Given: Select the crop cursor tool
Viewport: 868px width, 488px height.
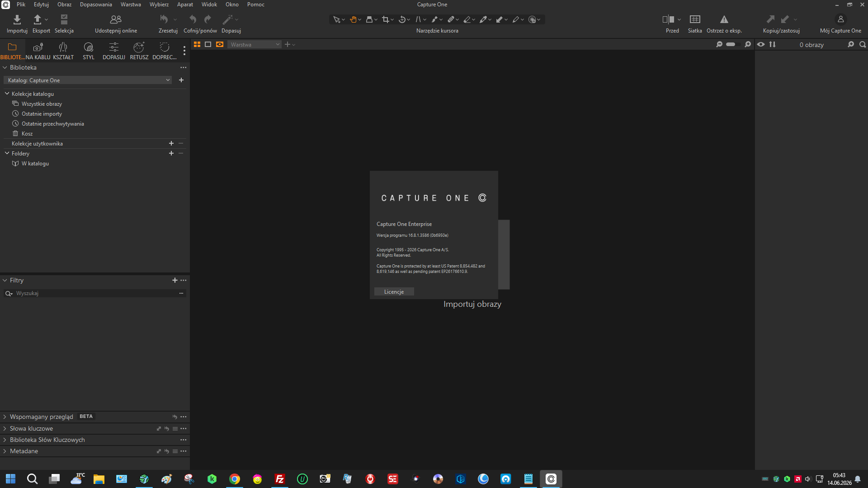Looking at the screenshot, I should 386,19.
